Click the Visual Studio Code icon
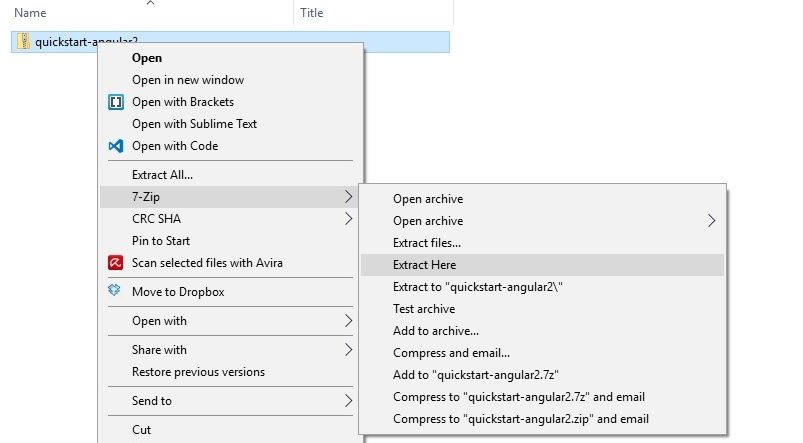This screenshot has width=803, height=443. 115,146
